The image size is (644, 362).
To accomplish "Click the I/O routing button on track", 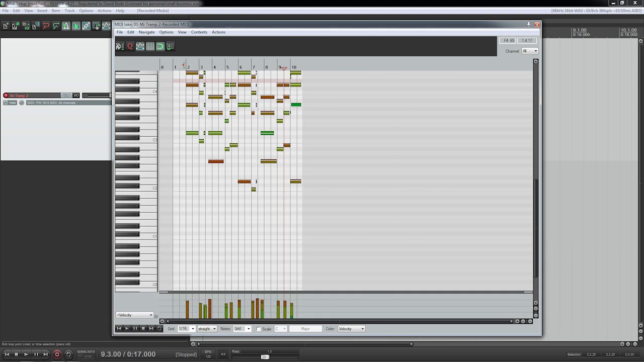I will [76, 96].
